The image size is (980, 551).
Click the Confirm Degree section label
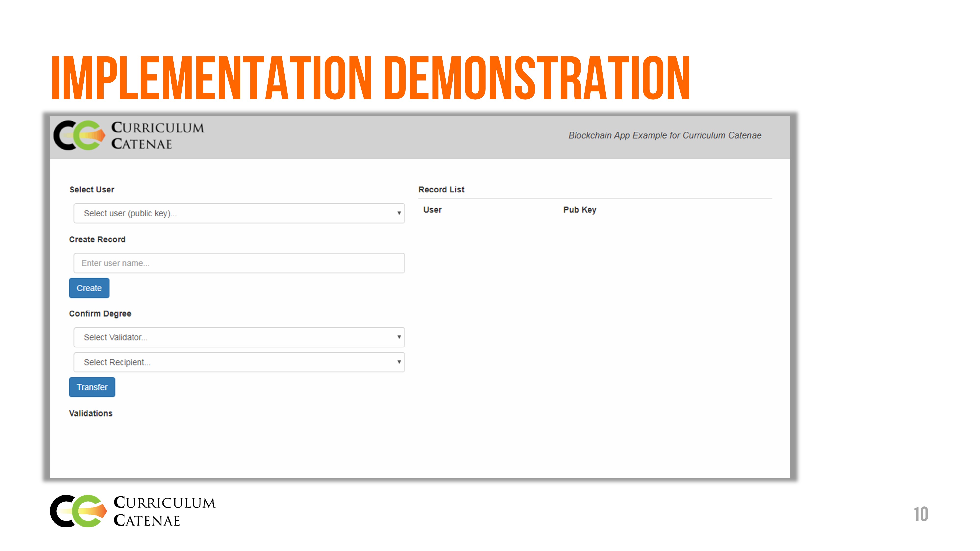point(100,314)
